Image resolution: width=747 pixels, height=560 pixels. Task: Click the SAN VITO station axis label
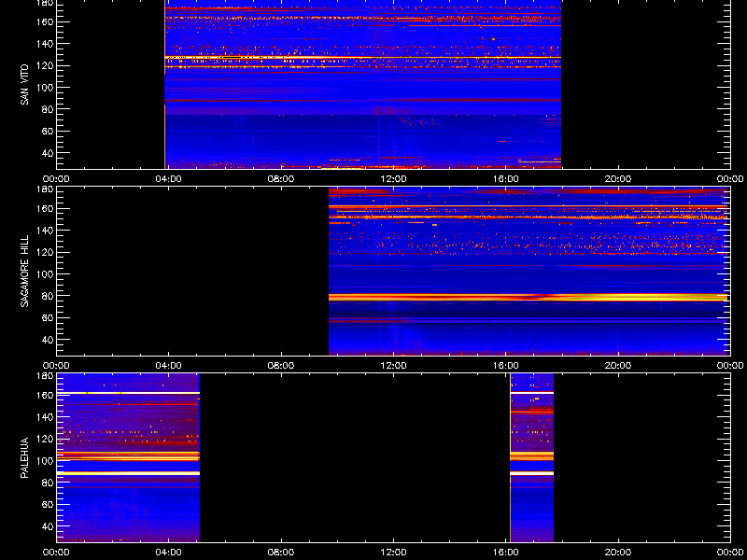pyautogui.click(x=24, y=85)
